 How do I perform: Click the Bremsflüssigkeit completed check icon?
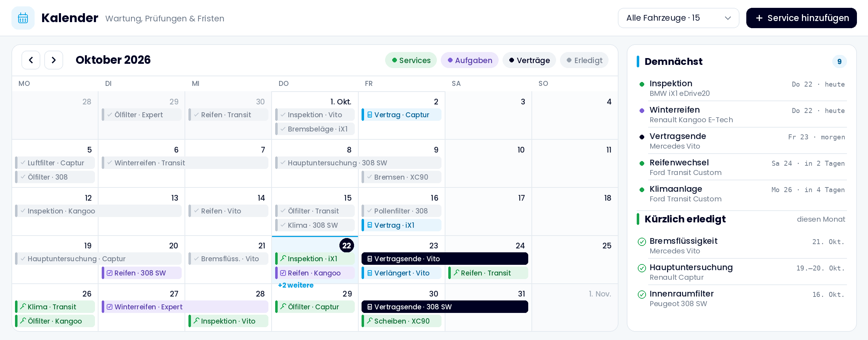point(642,242)
